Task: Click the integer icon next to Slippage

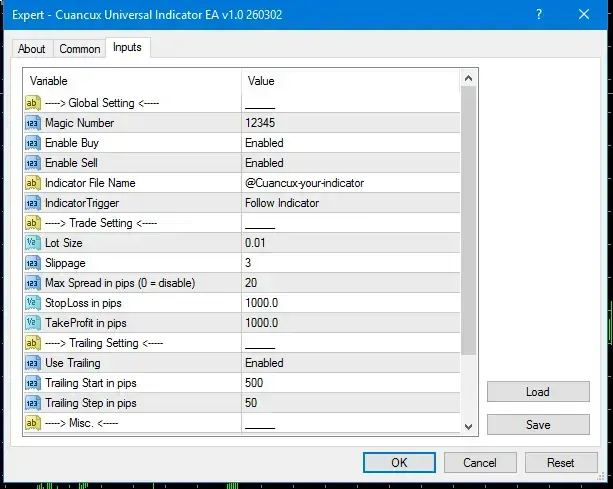Action: click(x=32, y=263)
